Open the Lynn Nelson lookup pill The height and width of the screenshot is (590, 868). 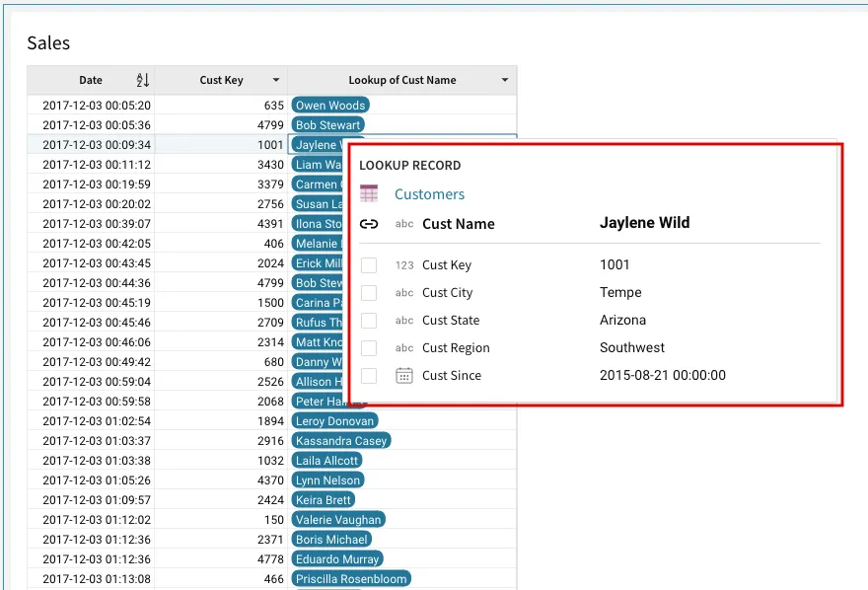tap(327, 480)
